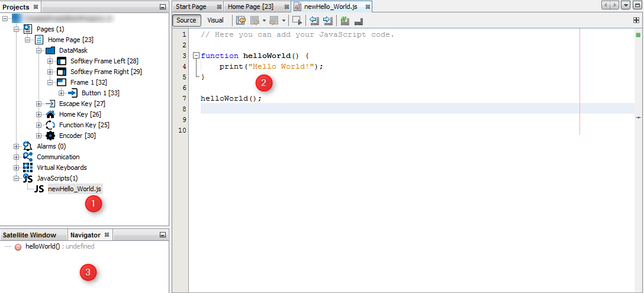Collapse the Frame 1 [32] node
644x293 pixels.
50,82
